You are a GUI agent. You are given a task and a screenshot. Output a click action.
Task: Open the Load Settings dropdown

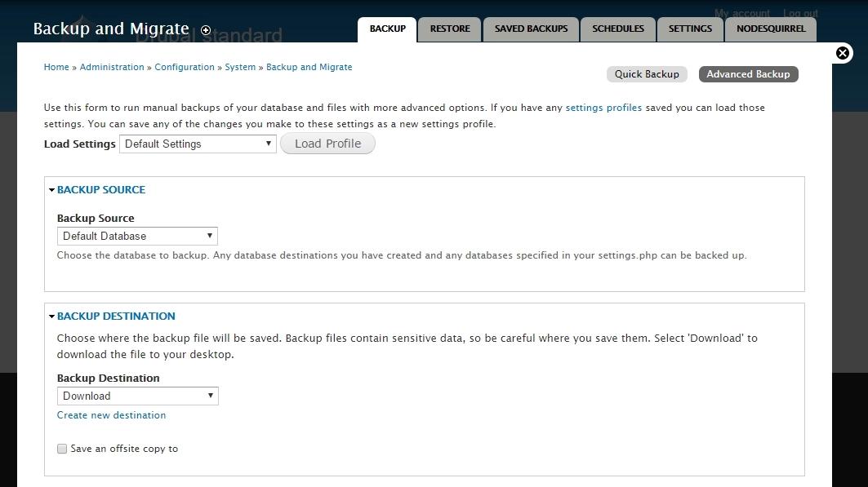pos(198,144)
